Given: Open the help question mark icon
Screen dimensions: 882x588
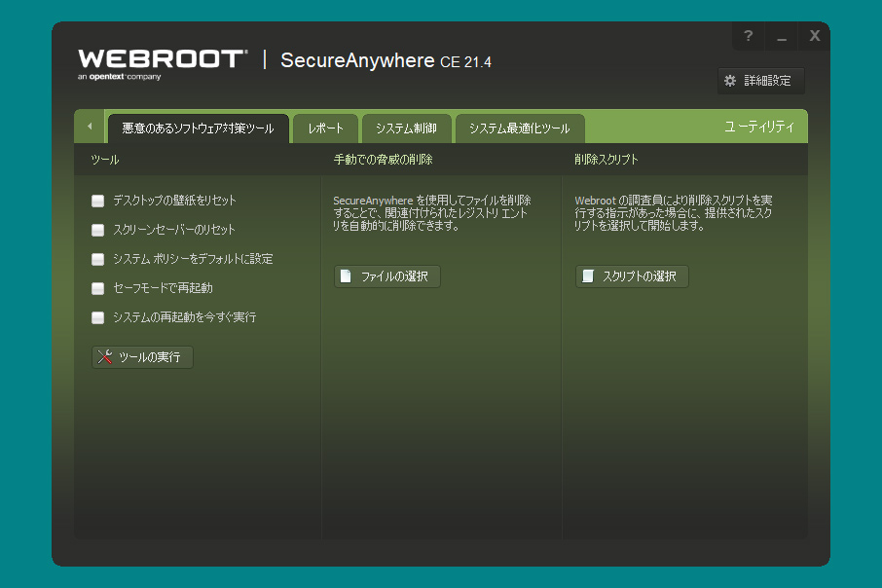Looking at the screenshot, I should [748, 36].
